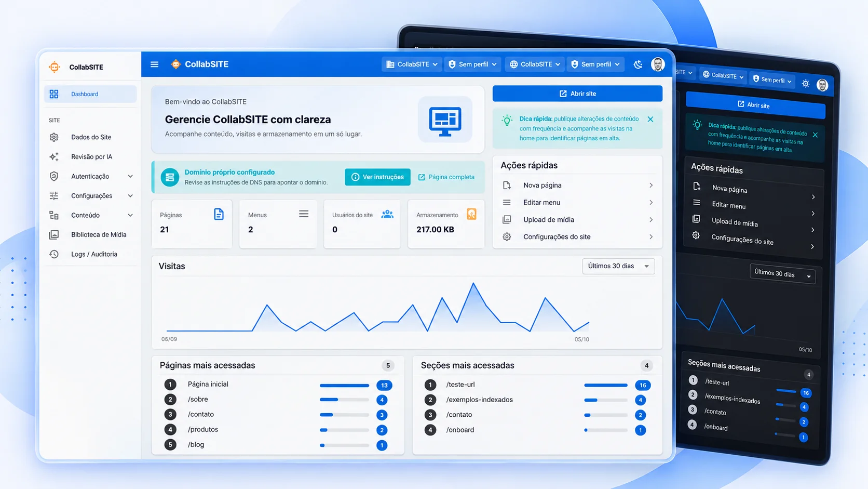Click the Usuários do site people icon

[x=387, y=214]
